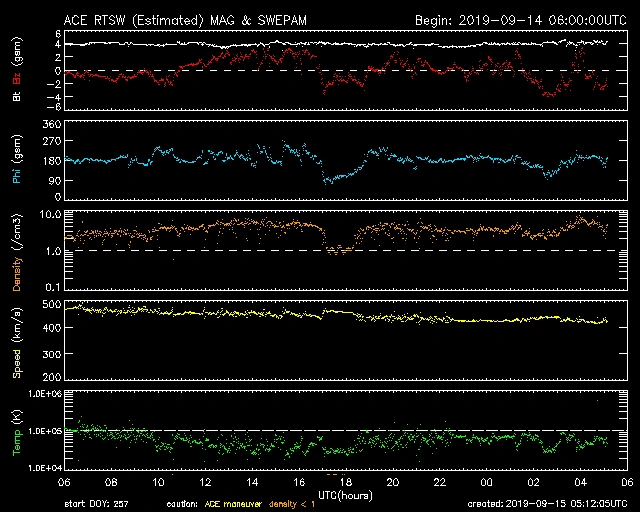The image size is (640, 512).
Task: Click the Begin timestamp at top right
Action: 510,20
